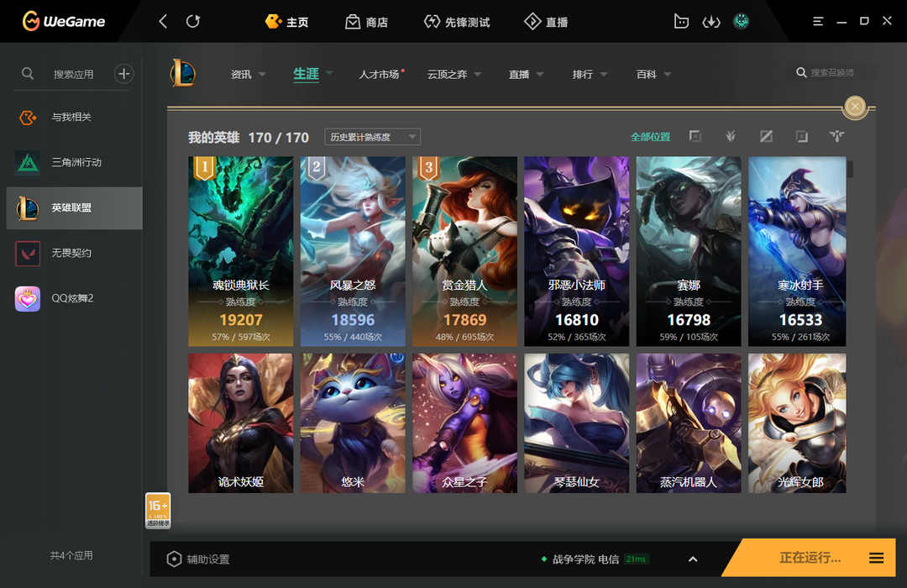Select the 全部位置 filter
The image size is (907, 588).
tap(650, 137)
